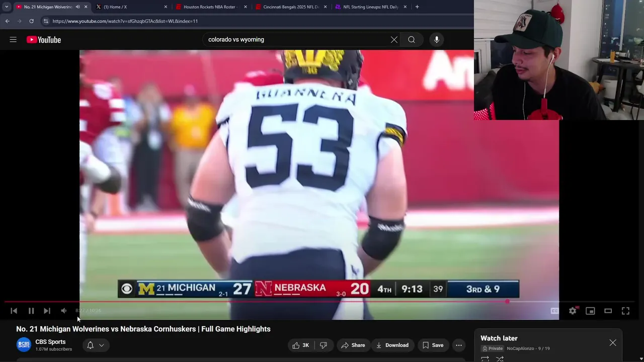Image resolution: width=644 pixels, height=362 pixels.
Task: Share this video
Action: coord(353,345)
